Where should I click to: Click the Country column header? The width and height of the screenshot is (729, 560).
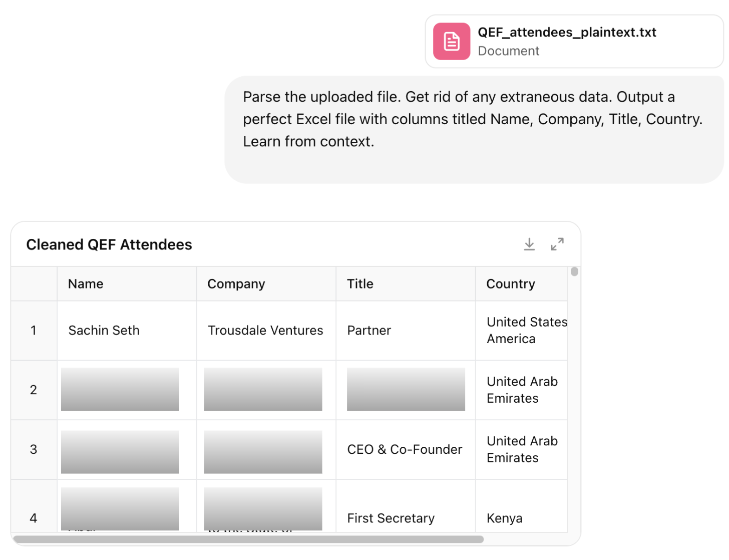click(x=510, y=284)
